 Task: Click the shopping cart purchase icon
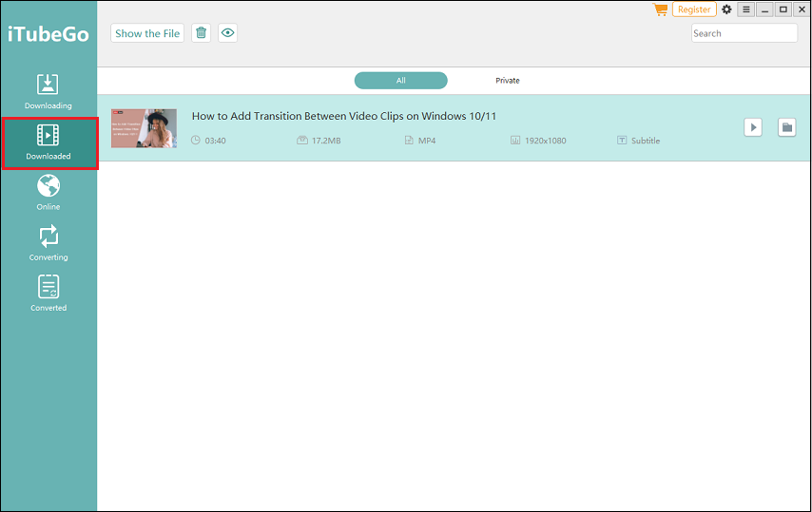coord(660,9)
